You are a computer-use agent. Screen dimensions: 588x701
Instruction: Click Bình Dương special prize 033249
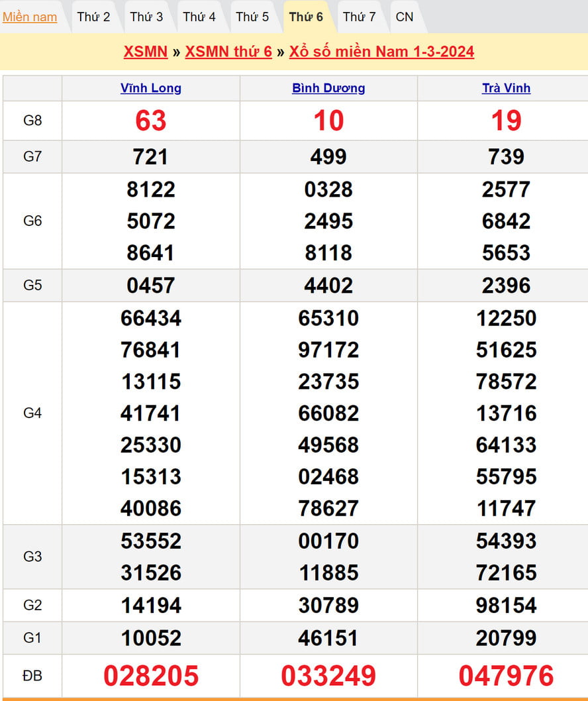point(328,676)
